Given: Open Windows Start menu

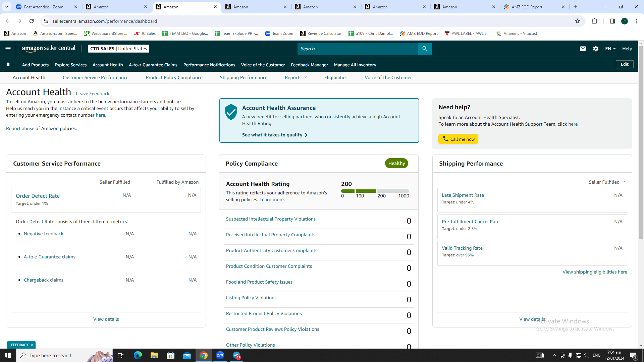Looking at the screenshot, I should (x=8, y=355).
